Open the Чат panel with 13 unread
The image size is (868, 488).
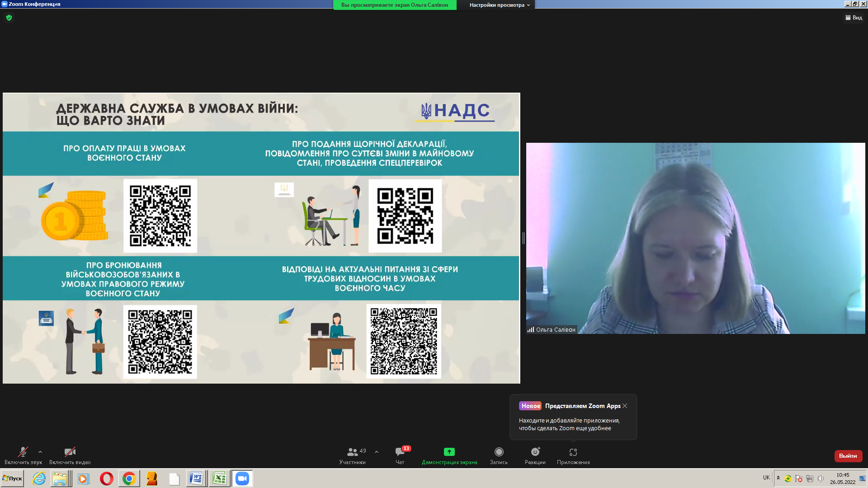400,455
